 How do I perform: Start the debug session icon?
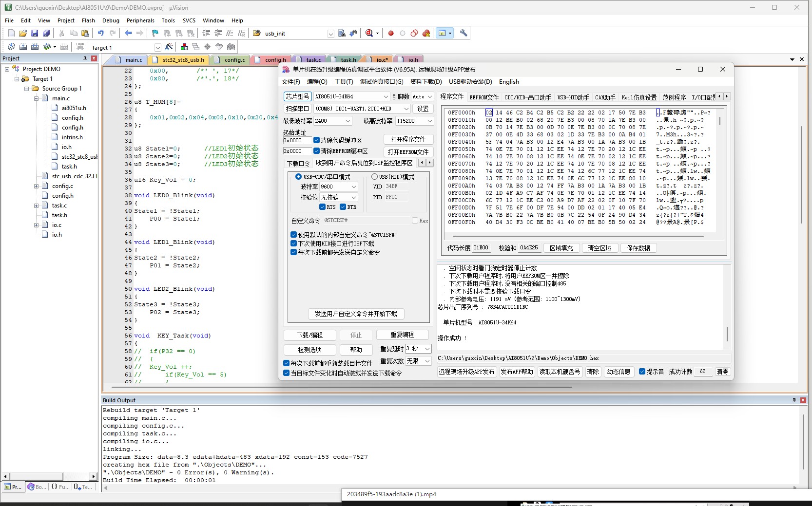[x=369, y=33]
